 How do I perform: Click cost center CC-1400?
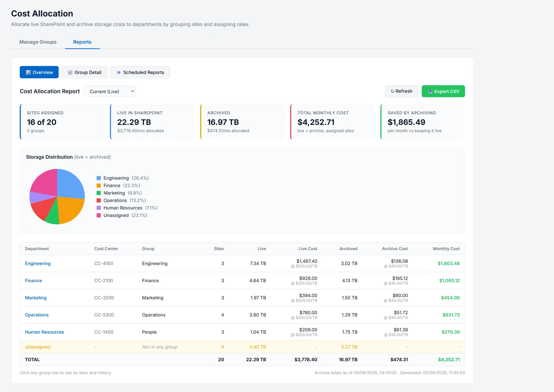click(x=104, y=332)
